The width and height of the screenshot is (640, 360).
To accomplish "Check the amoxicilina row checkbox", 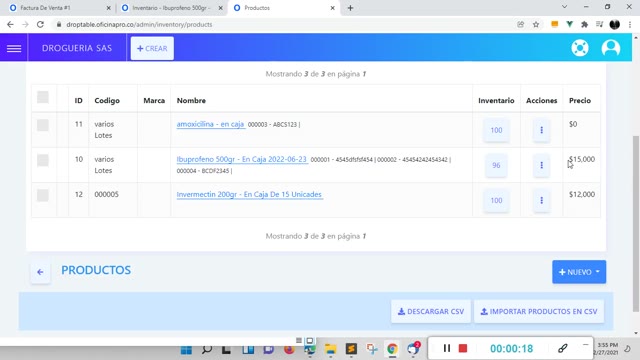I will 42,125.
